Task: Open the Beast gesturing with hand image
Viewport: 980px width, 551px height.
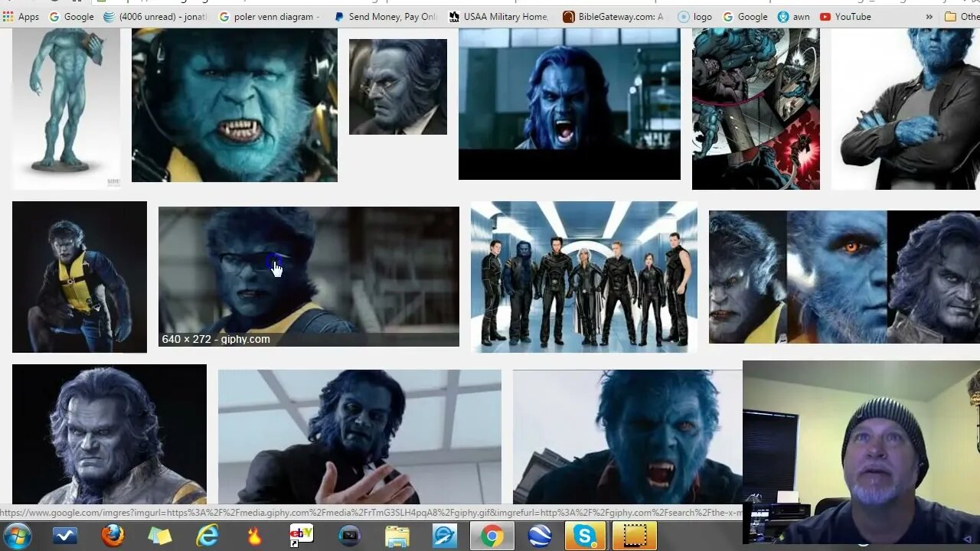Action: (x=360, y=436)
